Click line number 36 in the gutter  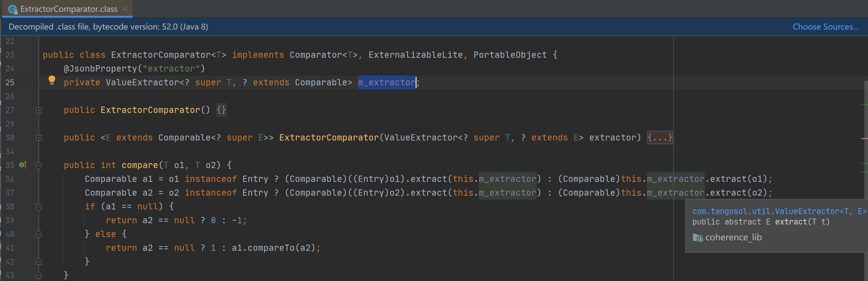(x=10, y=179)
